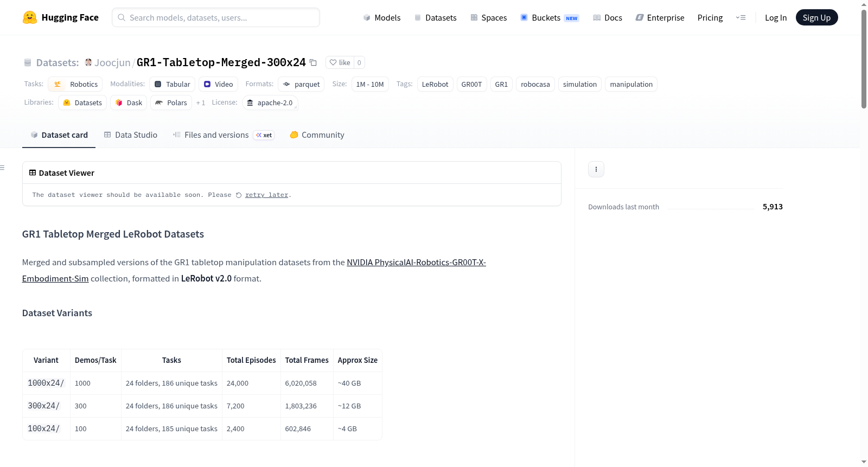This screenshot has height=467, width=868.
Task: Open the Joocjun user profile link
Action: tap(112, 62)
